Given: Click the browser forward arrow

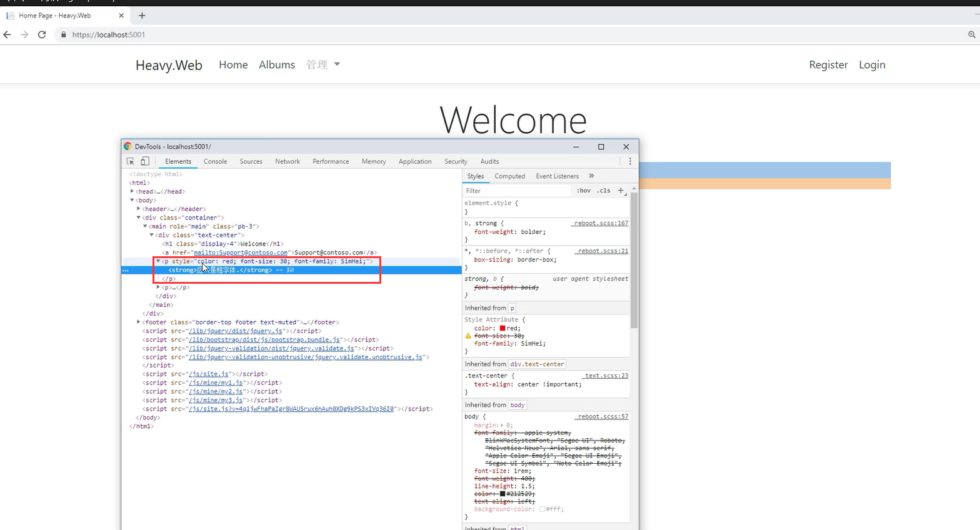Looking at the screenshot, I should [24, 34].
